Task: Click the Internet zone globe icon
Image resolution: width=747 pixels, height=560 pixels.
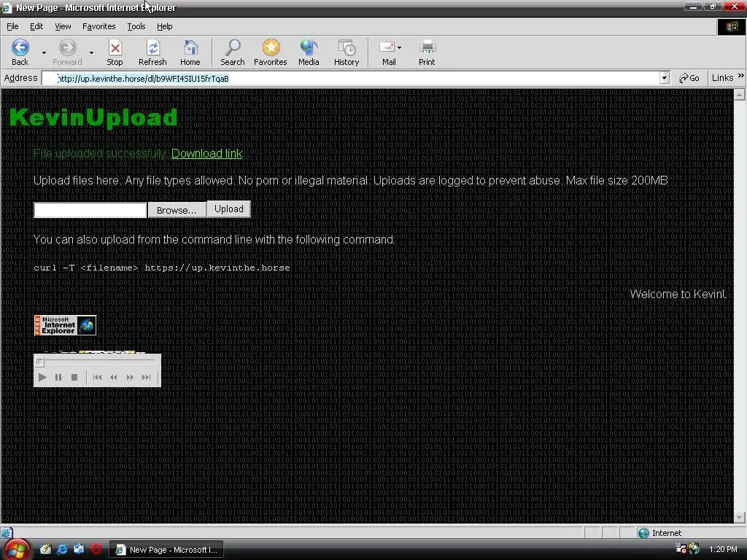Action: pyautogui.click(x=643, y=533)
